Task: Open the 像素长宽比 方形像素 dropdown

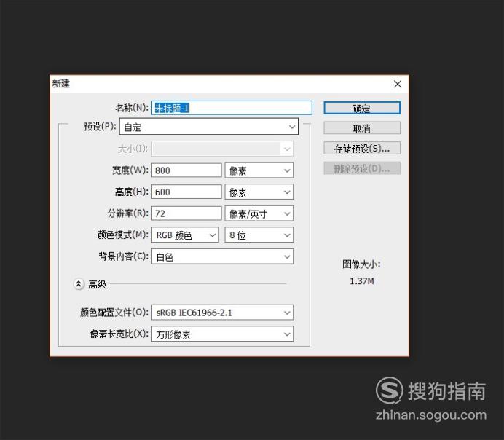Action: [222, 334]
